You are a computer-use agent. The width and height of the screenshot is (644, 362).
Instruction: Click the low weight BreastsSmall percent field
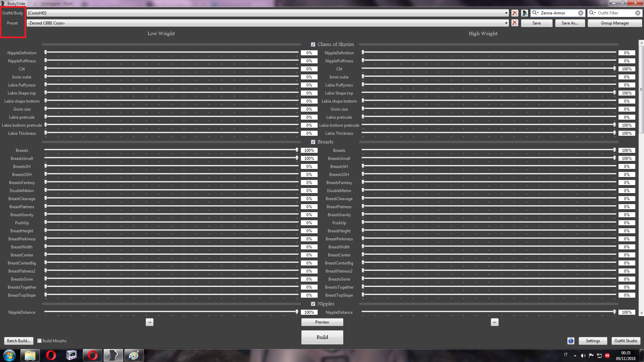[x=309, y=159]
